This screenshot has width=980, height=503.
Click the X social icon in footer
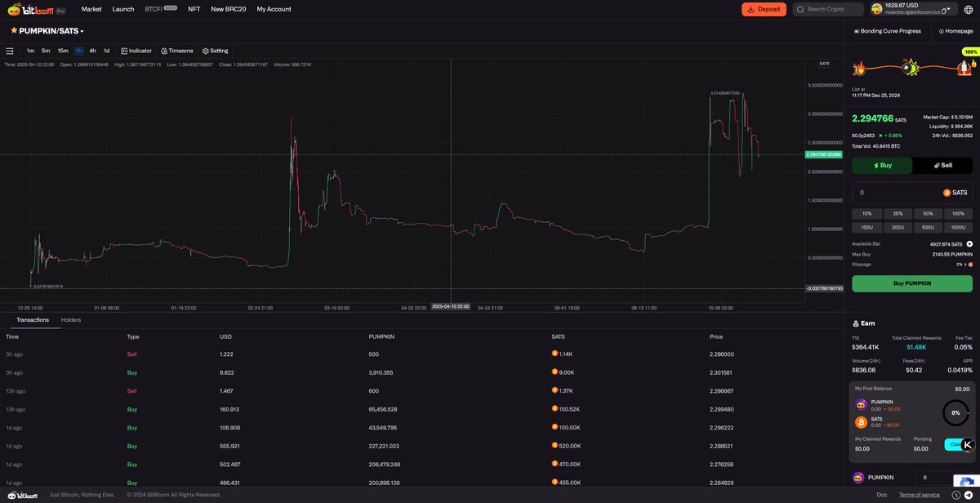(956, 495)
